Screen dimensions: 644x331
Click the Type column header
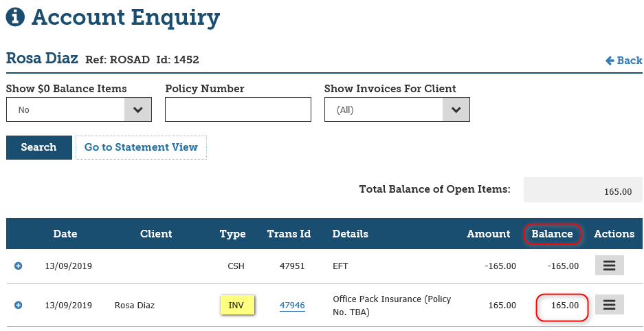pyautogui.click(x=232, y=234)
